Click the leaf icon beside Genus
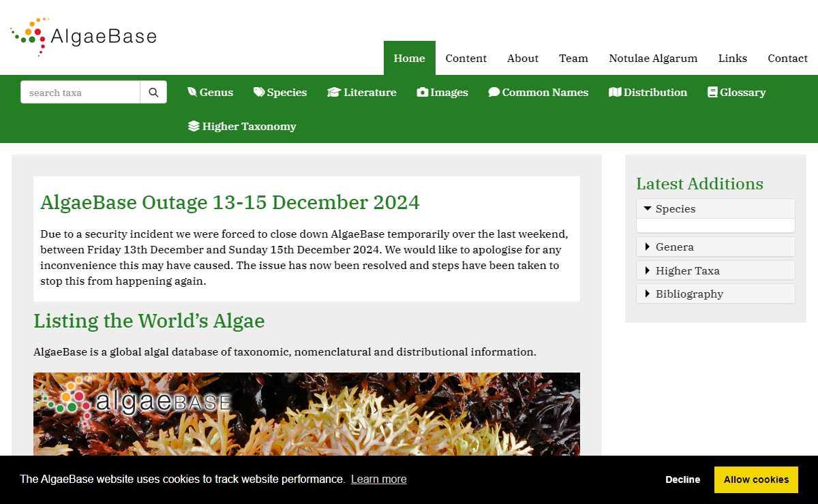This screenshot has height=504, width=818. (192, 92)
